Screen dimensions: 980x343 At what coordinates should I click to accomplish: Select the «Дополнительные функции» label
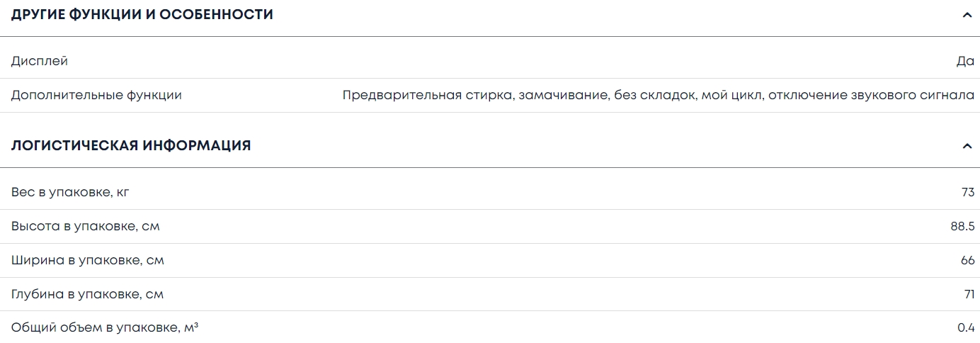pos(96,95)
